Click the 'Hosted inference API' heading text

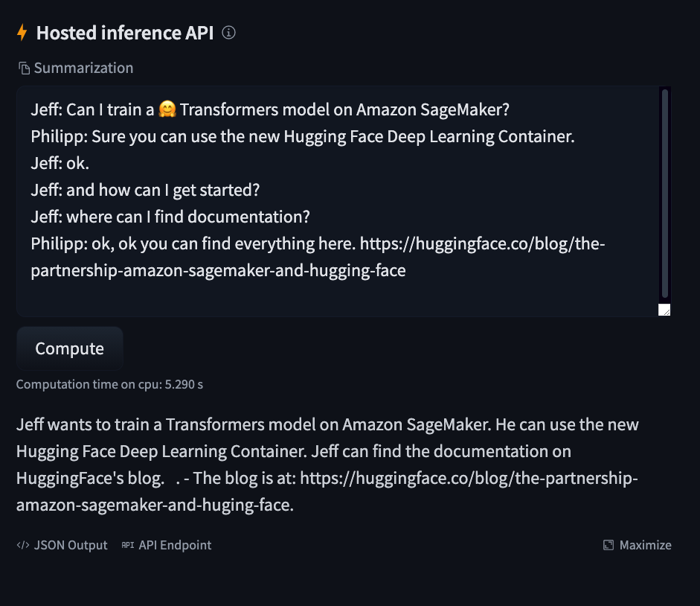(x=125, y=33)
